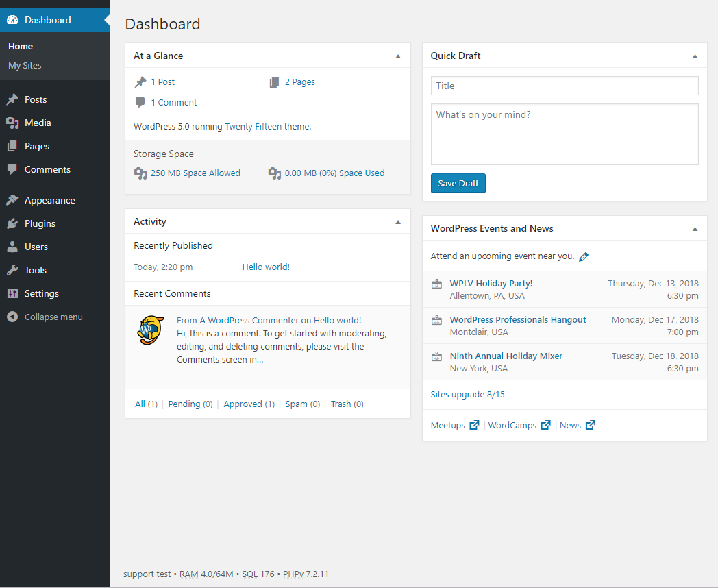Click the Users person icon

(12, 247)
